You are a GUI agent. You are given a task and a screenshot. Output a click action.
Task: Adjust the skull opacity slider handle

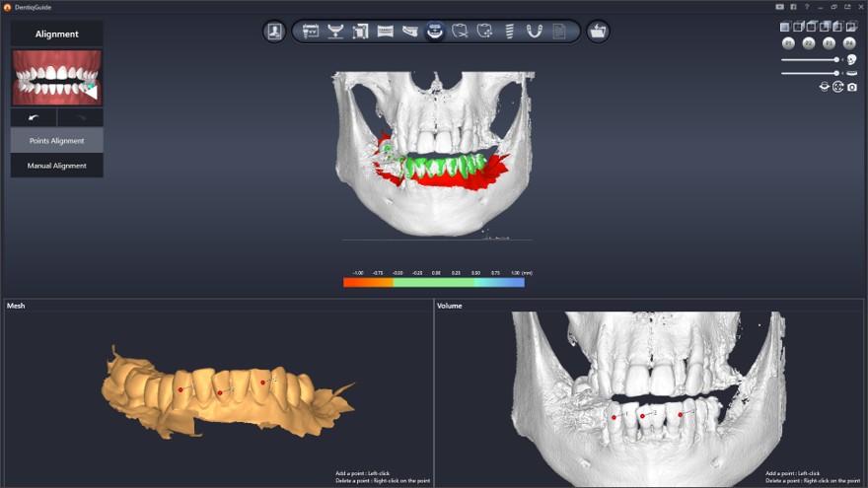[837, 59]
